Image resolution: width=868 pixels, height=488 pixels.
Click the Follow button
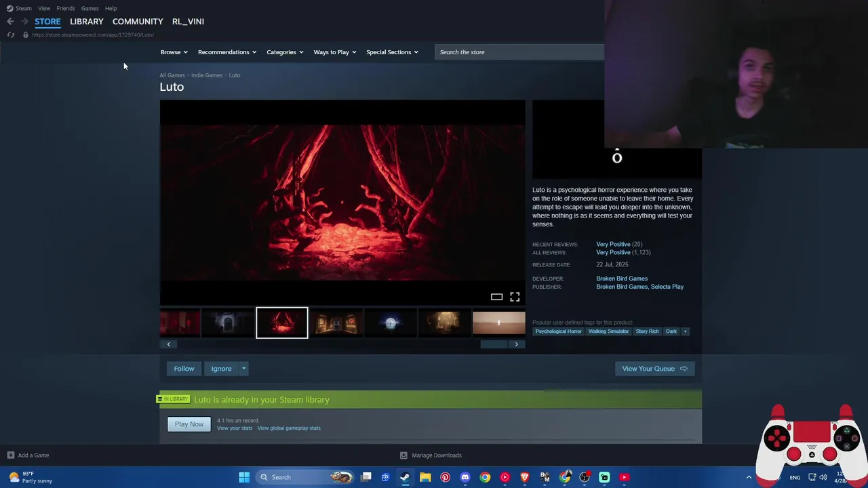184,369
